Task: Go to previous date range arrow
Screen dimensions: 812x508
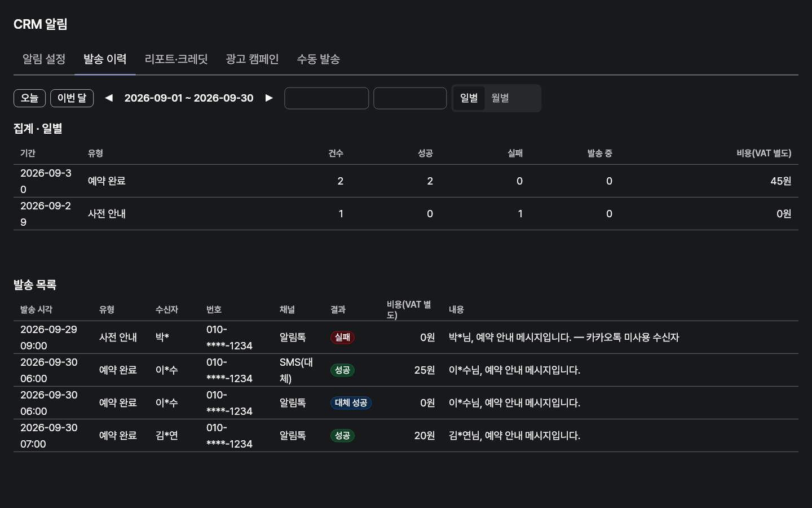Action: point(109,98)
